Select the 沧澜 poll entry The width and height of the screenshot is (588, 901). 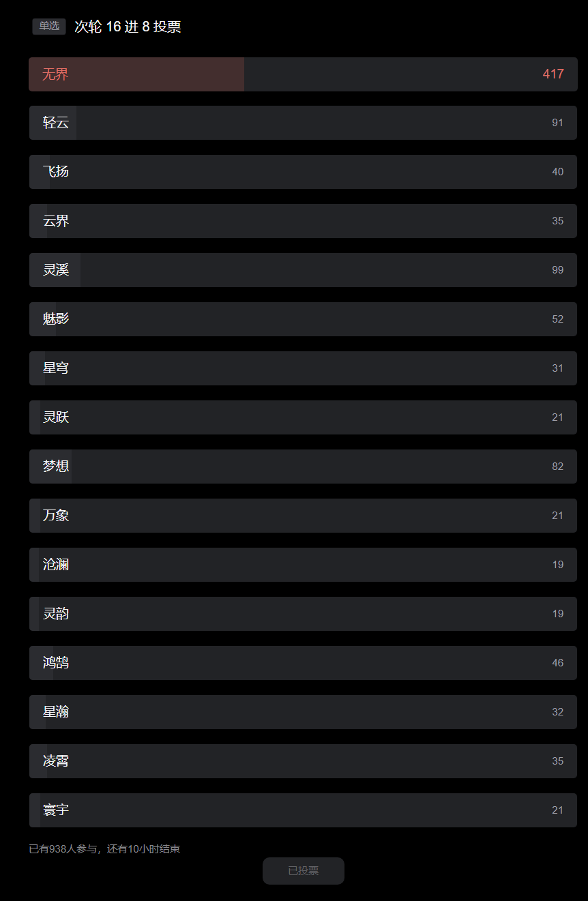click(x=303, y=565)
